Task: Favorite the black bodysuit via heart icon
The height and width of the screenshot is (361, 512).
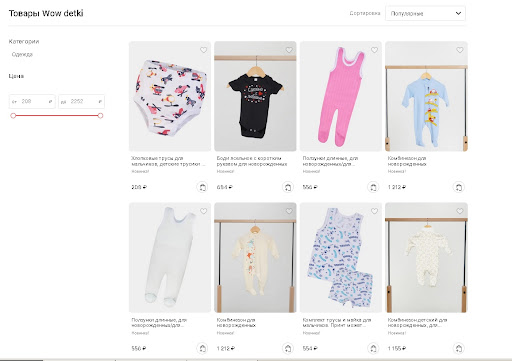Action: [x=289, y=50]
